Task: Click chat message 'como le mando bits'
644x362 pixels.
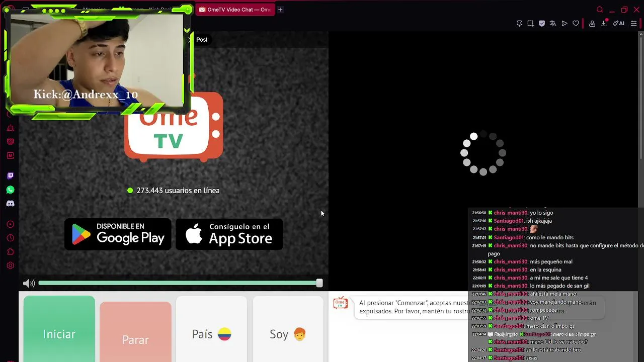Action: [550, 237]
